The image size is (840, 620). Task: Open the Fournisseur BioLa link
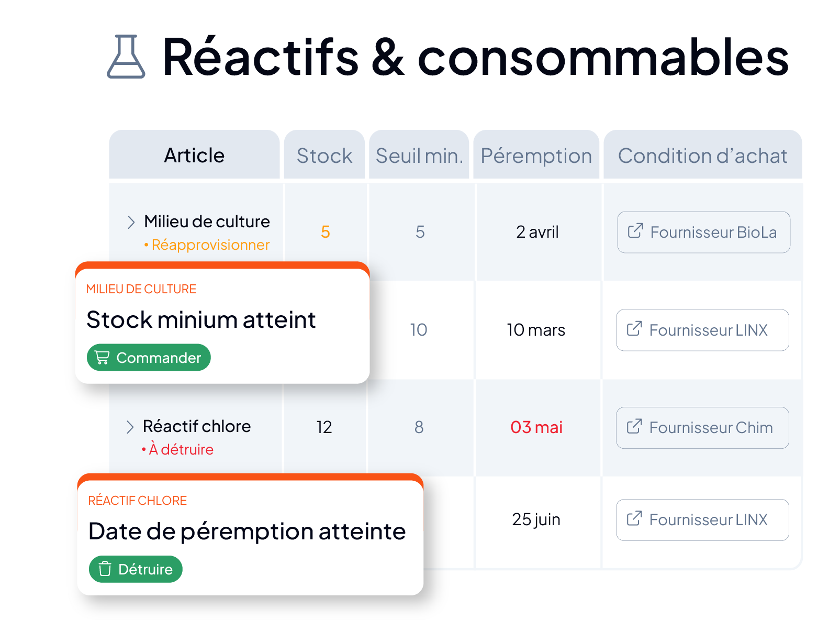coord(704,232)
